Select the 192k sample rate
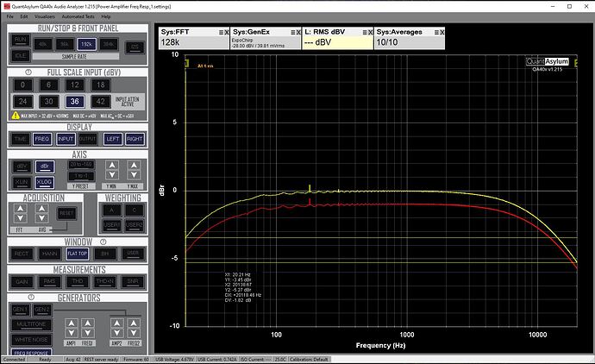This screenshot has width=595, height=364. (x=87, y=44)
